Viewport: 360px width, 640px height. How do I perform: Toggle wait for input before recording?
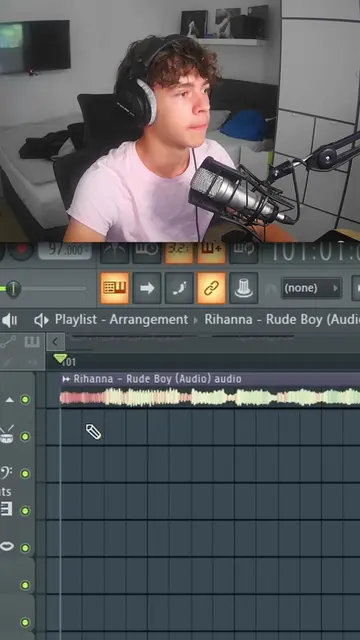coord(147,251)
